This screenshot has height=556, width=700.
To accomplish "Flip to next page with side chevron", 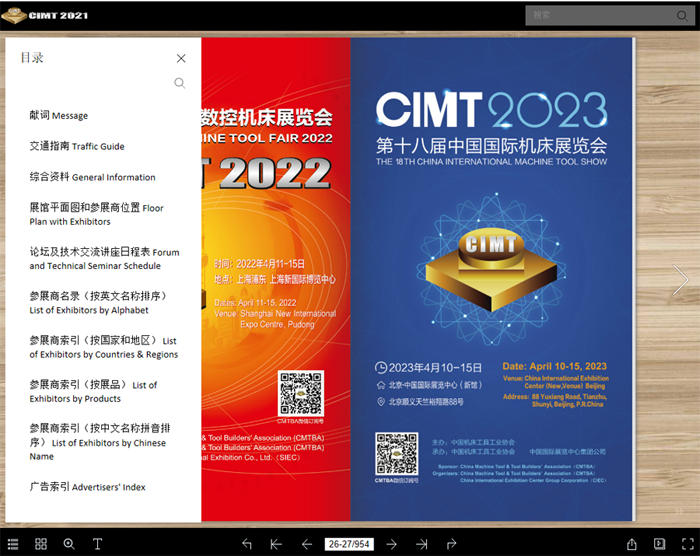I will click(681, 280).
